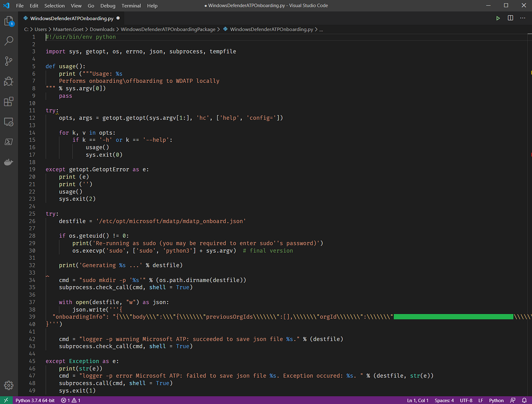Expand the WindowsDefenderATPOnboardingPackage breadcrumb
Screen dimensions: 532x404
[x=168, y=29]
